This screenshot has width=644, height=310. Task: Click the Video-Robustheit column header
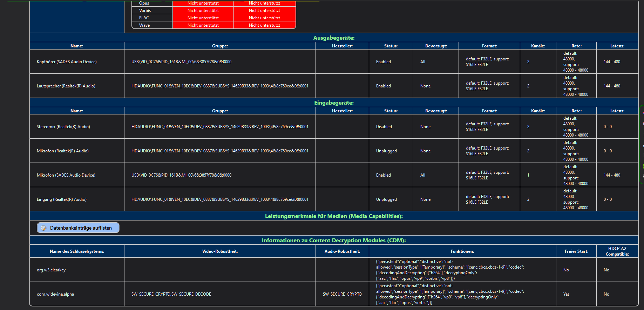point(220,251)
